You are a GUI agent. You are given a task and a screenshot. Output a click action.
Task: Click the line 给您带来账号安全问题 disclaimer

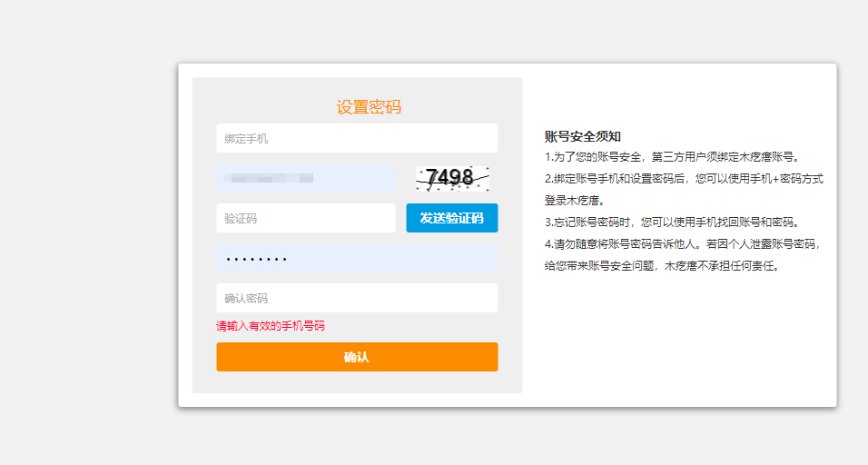(x=663, y=266)
